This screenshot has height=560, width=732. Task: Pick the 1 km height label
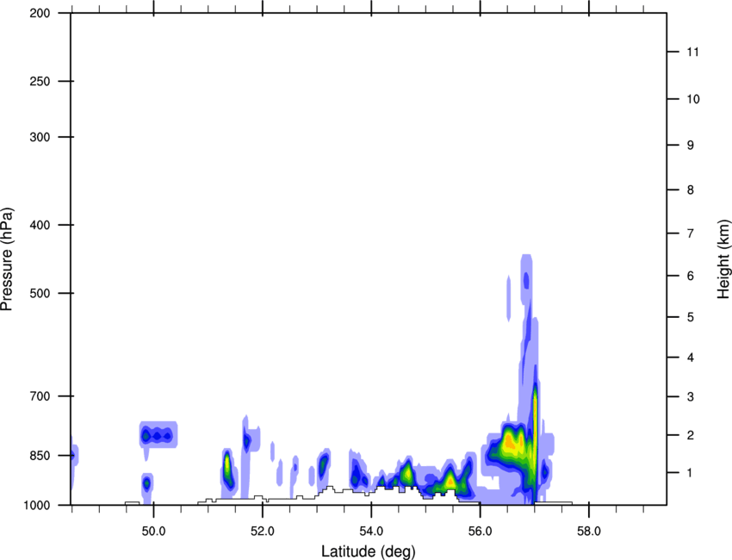point(691,473)
